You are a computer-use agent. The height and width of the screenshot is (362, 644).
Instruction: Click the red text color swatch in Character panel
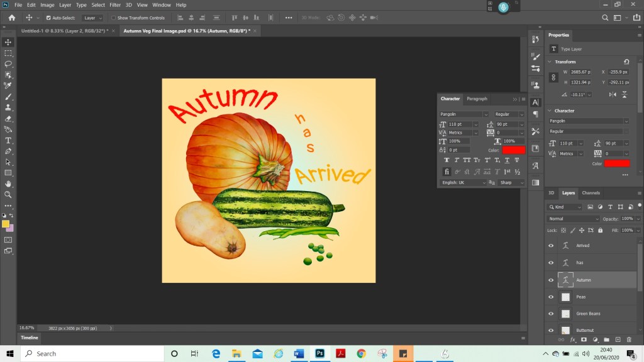[513, 150]
